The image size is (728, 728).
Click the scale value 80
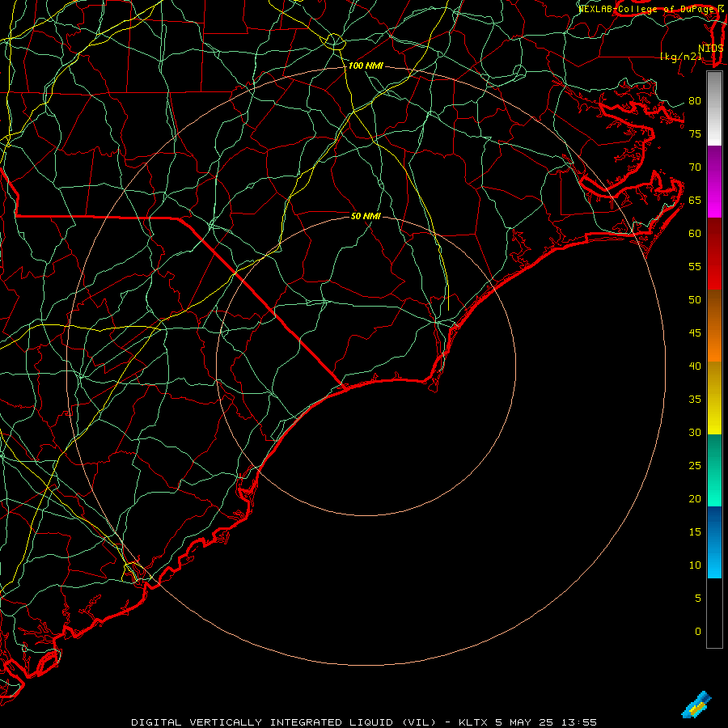click(695, 101)
